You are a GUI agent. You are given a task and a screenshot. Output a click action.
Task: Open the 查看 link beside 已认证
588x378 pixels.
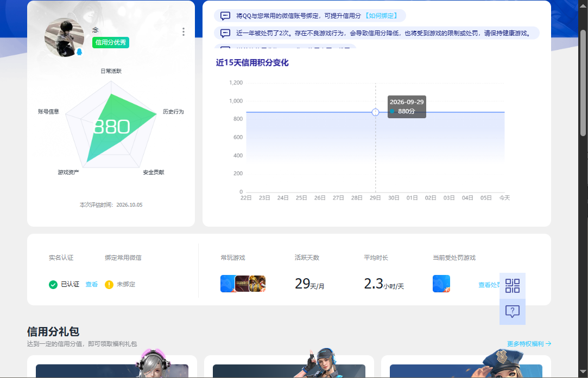[x=92, y=284]
